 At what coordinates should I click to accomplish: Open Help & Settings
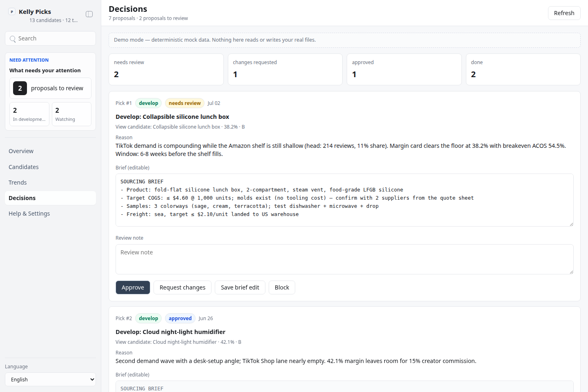pos(50,214)
